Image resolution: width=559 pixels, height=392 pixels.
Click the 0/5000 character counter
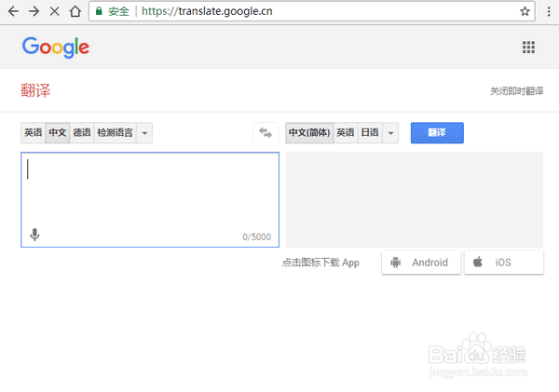click(x=257, y=237)
